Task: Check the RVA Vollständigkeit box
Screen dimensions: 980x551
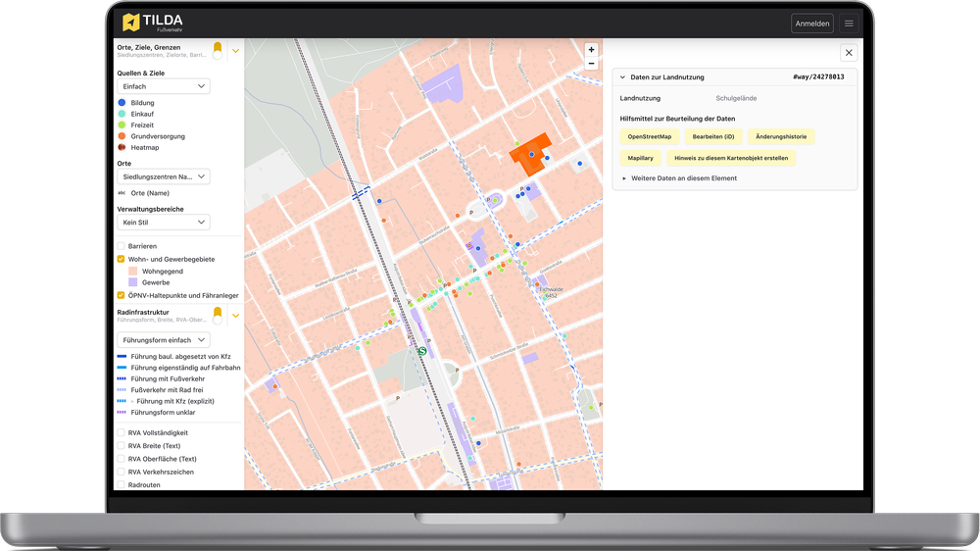Action: (122, 432)
